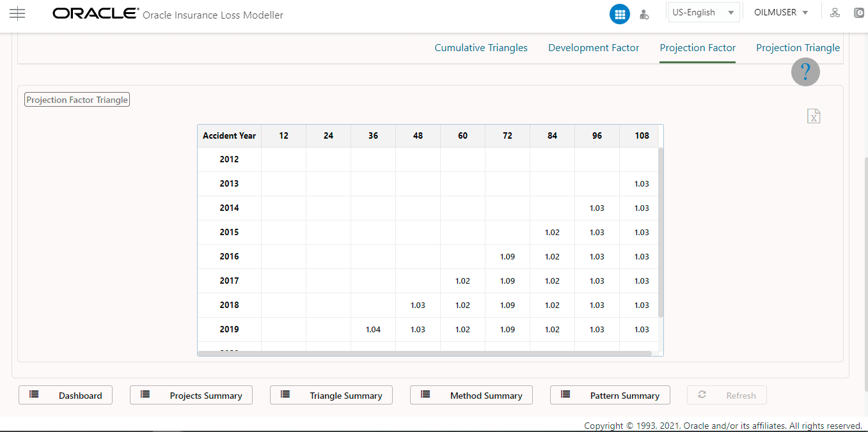Expand the OILMUSER user menu
The width and height of the screenshot is (868, 432).
[x=780, y=12]
